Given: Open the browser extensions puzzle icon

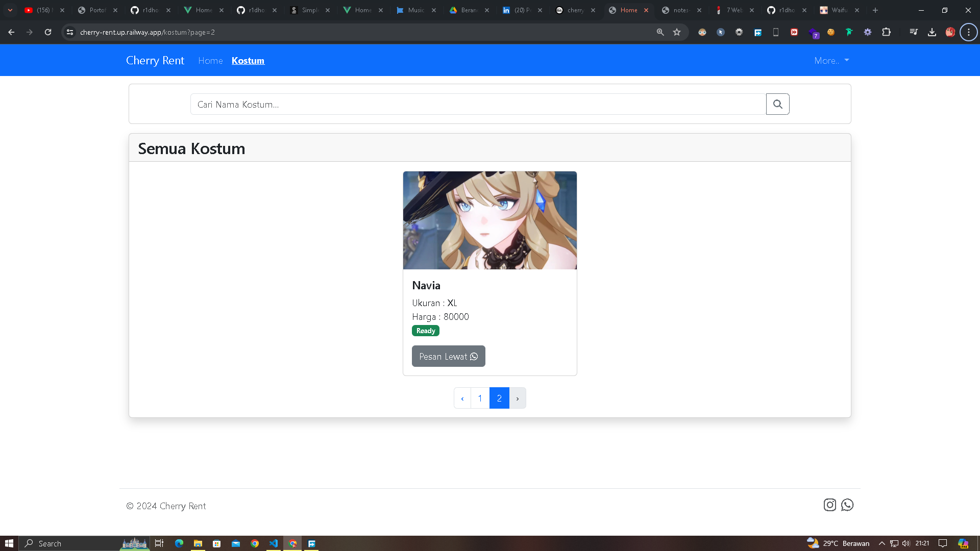Looking at the screenshot, I should coord(887,32).
